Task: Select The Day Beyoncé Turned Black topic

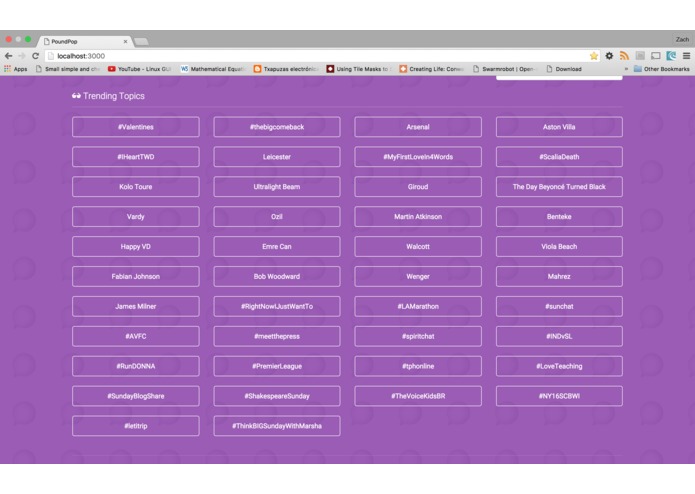Action: tap(559, 187)
